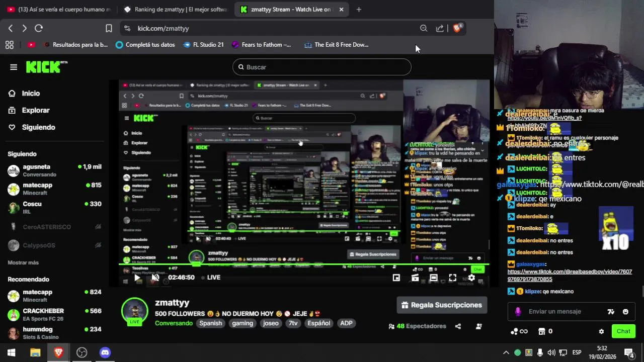This screenshot has height=362, width=644.
Task: Click the purple microphone in chat box
Action: tap(518, 312)
